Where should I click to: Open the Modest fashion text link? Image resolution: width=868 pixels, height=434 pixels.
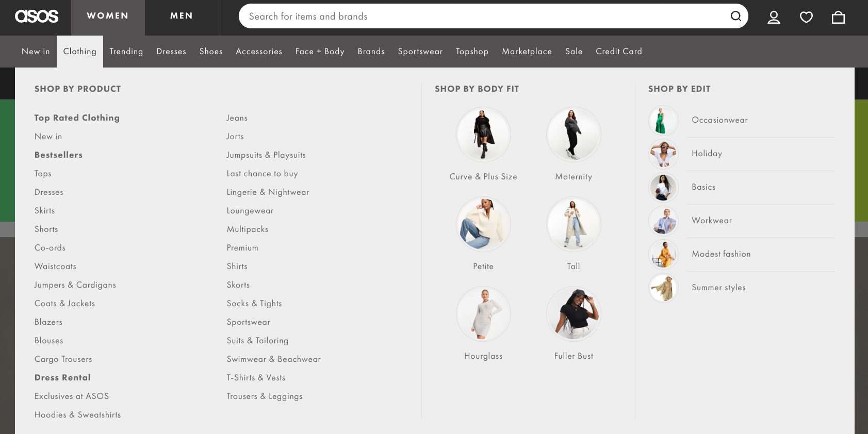pyautogui.click(x=722, y=254)
